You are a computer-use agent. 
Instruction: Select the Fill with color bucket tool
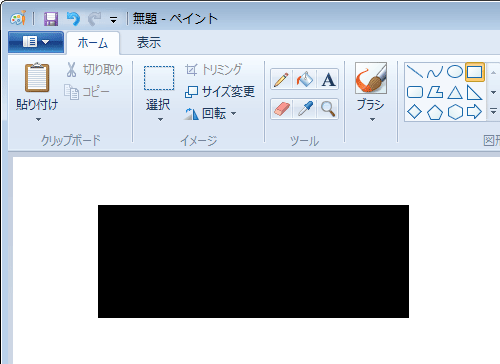[305, 79]
